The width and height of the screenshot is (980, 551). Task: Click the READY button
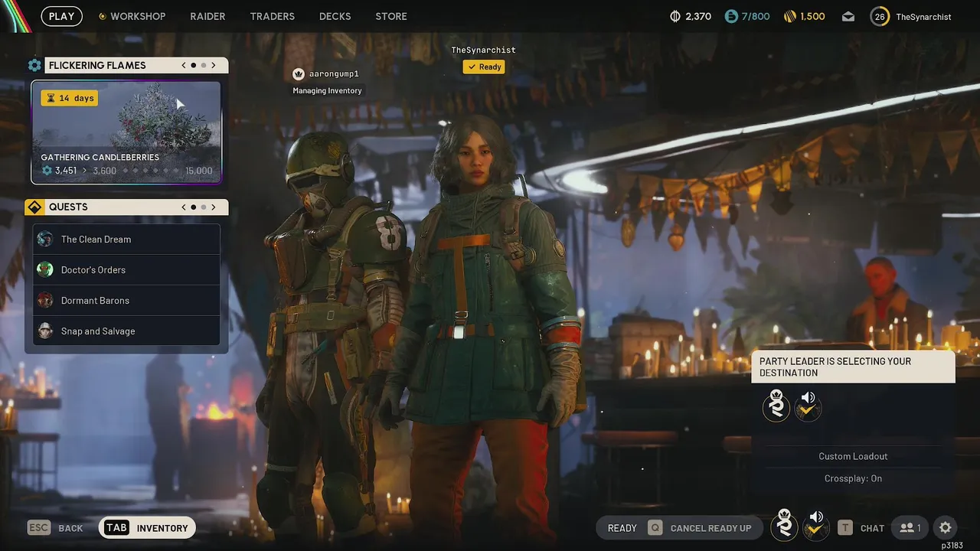tap(622, 528)
